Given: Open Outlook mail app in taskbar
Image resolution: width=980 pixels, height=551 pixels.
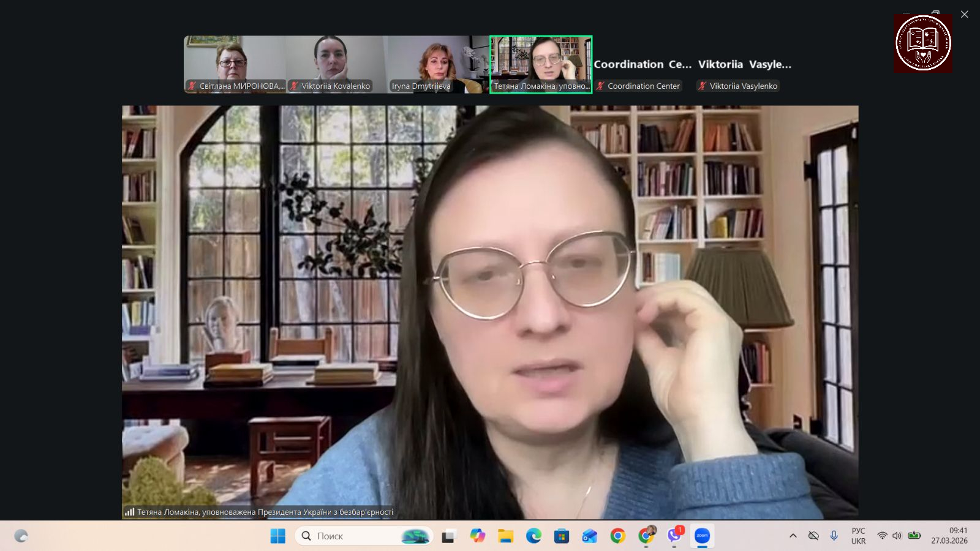Looking at the screenshot, I should [590, 536].
